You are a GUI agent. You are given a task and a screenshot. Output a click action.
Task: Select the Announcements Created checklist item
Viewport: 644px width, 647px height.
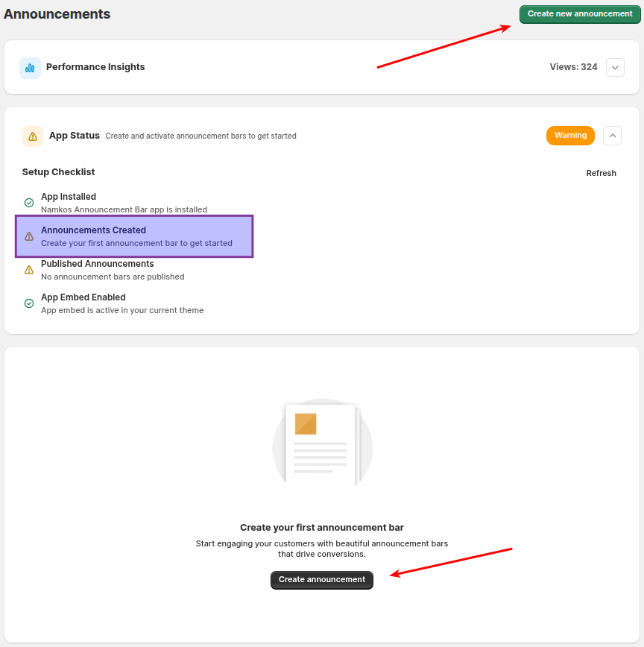134,236
